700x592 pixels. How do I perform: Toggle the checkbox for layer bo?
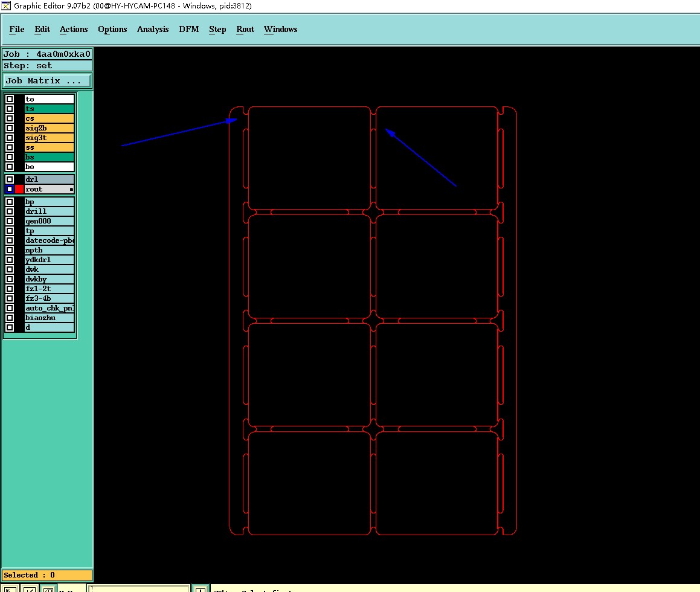pyautogui.click(x=10, y=167)
